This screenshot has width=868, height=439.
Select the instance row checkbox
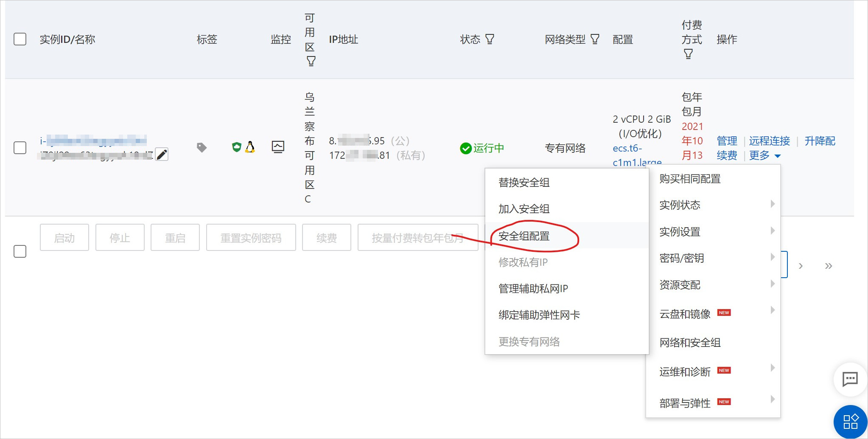click(x=20, y=148)
